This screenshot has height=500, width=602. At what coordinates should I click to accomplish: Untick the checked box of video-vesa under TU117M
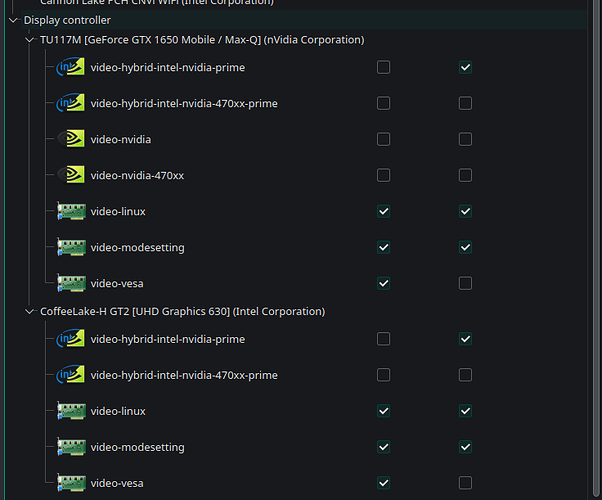point(384,283)
